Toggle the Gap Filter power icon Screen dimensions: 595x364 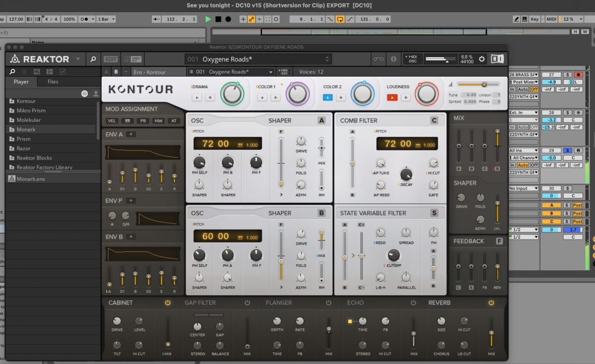point(247,303)
